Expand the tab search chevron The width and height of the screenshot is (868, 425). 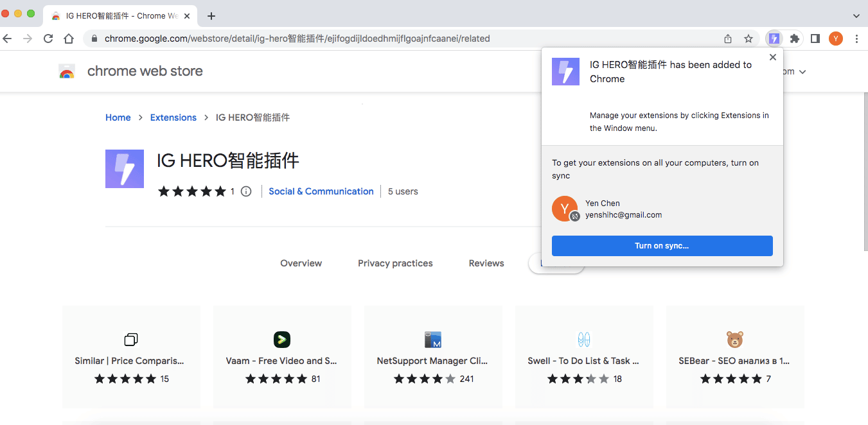(856, 16)
